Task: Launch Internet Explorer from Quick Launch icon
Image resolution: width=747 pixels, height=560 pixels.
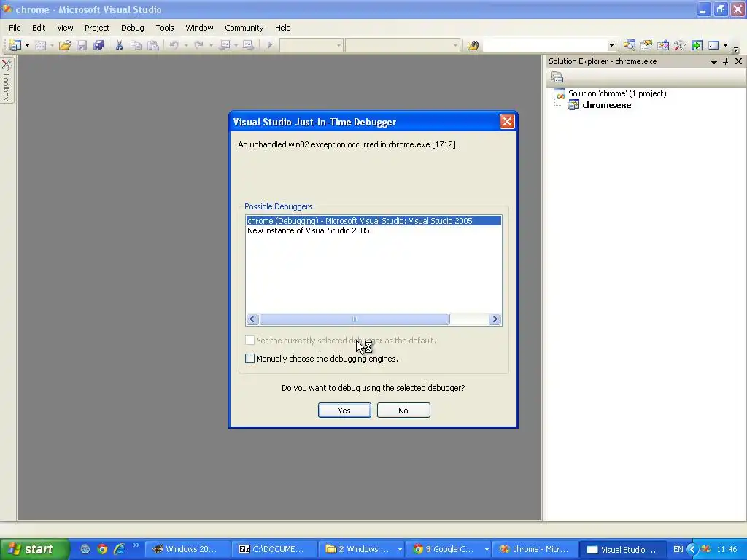Action: coord(119,549)
